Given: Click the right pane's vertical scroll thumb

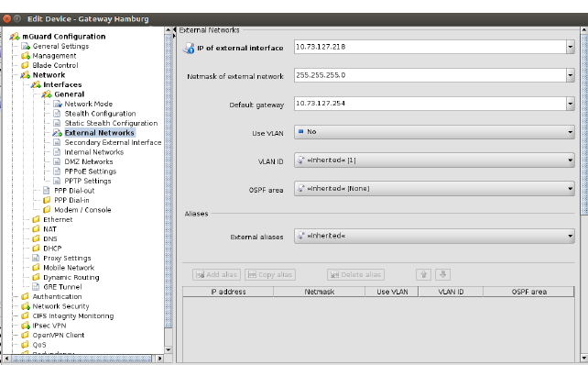Looking at the screenshot, I should click(584, 124).
